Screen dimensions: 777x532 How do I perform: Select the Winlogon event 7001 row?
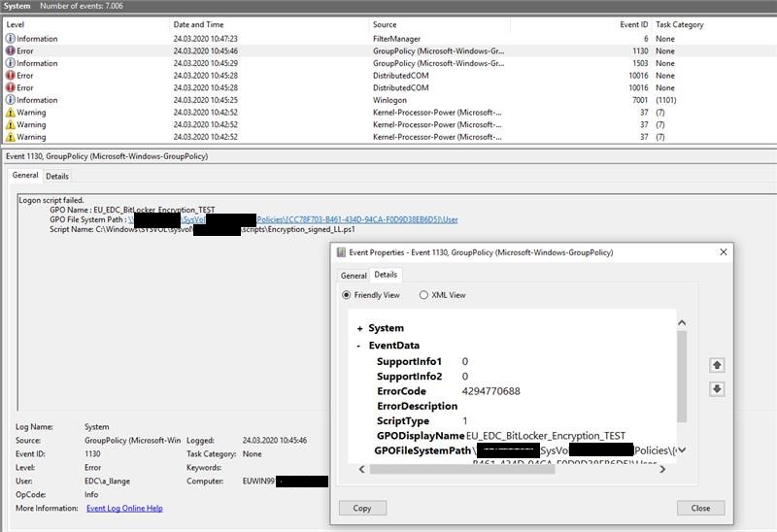[388, 100]
